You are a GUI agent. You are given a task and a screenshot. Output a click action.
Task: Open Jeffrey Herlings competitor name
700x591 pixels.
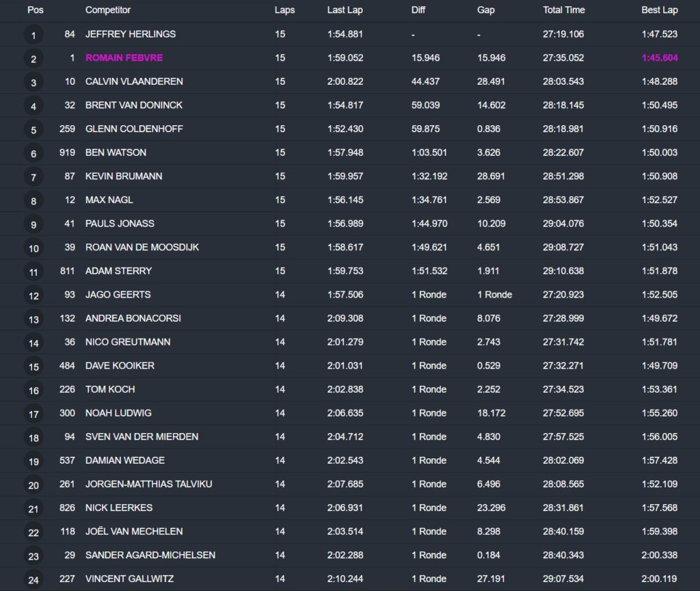(131, 34)
